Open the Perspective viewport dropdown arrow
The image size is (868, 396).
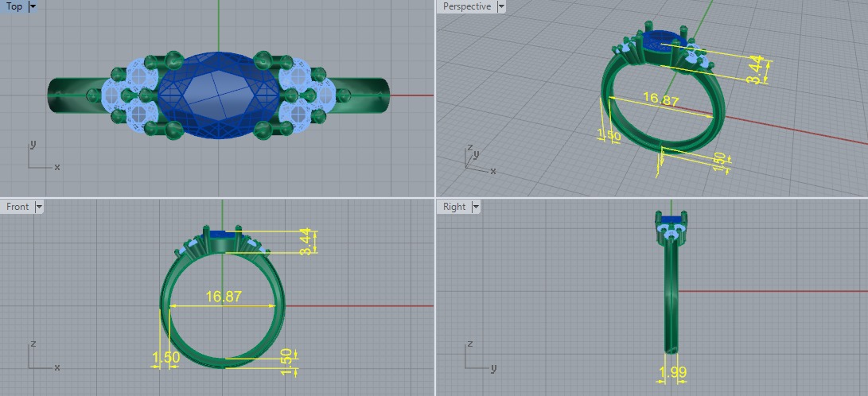click(x=501, y=6)
